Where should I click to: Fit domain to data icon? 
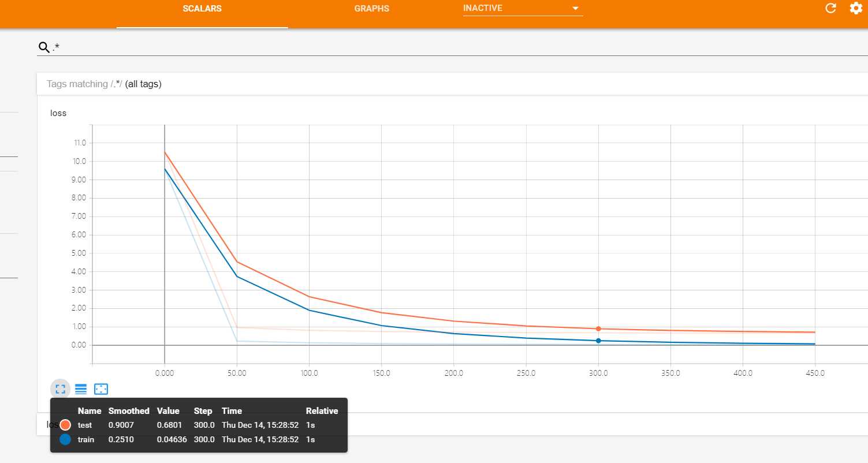pyautogui.click(x=101, y=389)
